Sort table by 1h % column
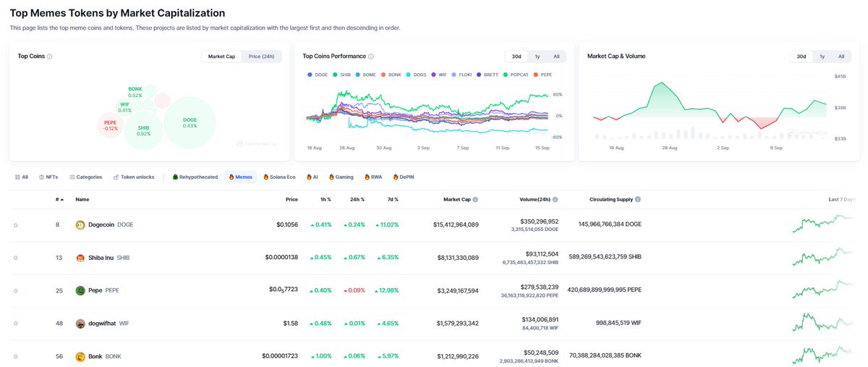 click(x=325, y=198)
